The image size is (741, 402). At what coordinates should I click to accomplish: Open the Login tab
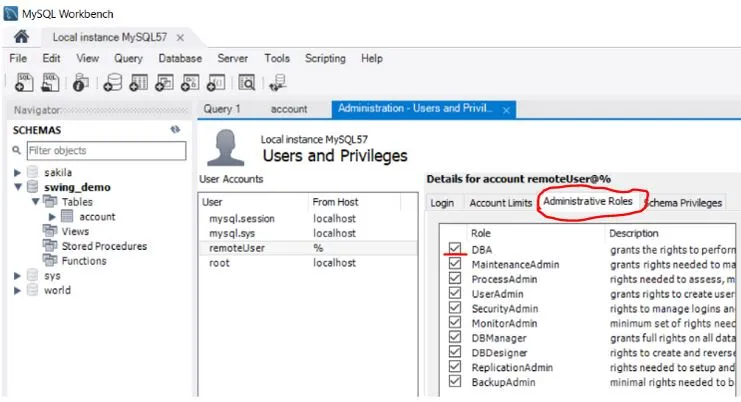[x=442, y=203]
